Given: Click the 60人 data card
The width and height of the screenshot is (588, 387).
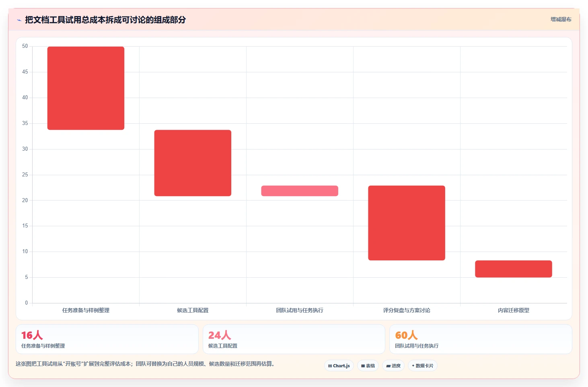Looking at the screenshot, I should point(481,339).
